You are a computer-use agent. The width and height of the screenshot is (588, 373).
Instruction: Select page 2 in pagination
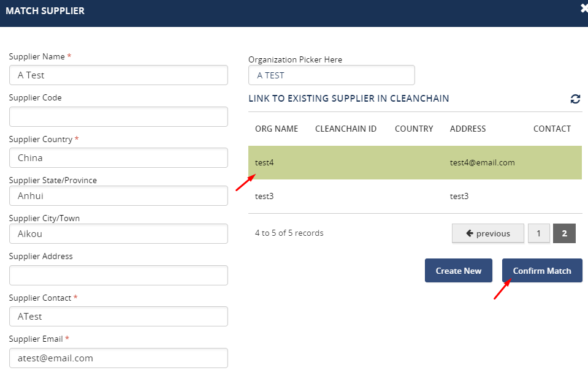click(564, 233)
